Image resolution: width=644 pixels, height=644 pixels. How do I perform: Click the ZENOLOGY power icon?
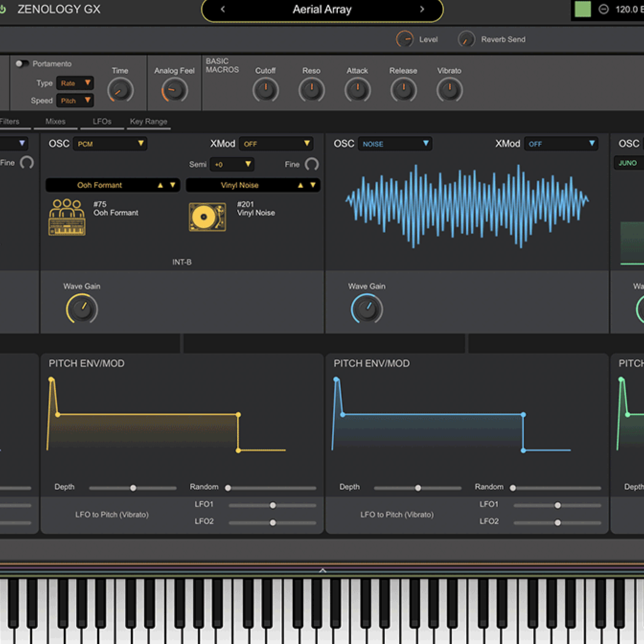pyautogui.click(x=3, y=9)
